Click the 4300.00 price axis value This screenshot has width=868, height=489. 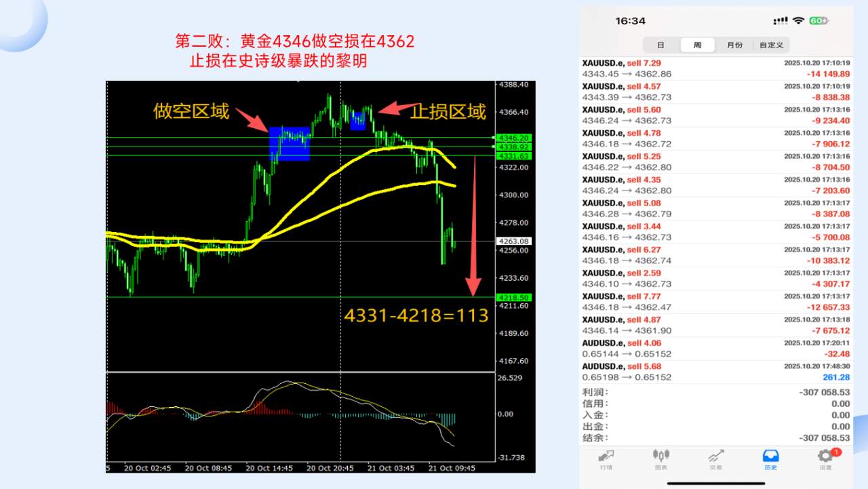[513, 195]
